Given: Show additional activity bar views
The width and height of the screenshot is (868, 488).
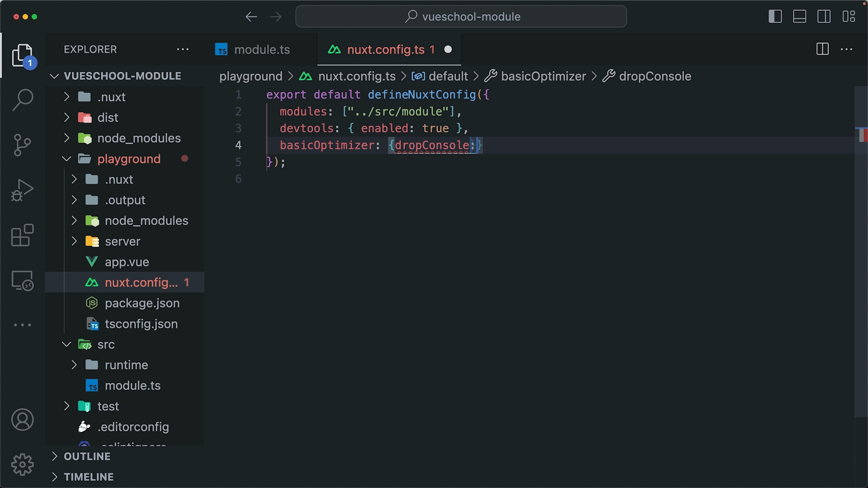Looking at the screenshot, I should click(x=22, y=325).
